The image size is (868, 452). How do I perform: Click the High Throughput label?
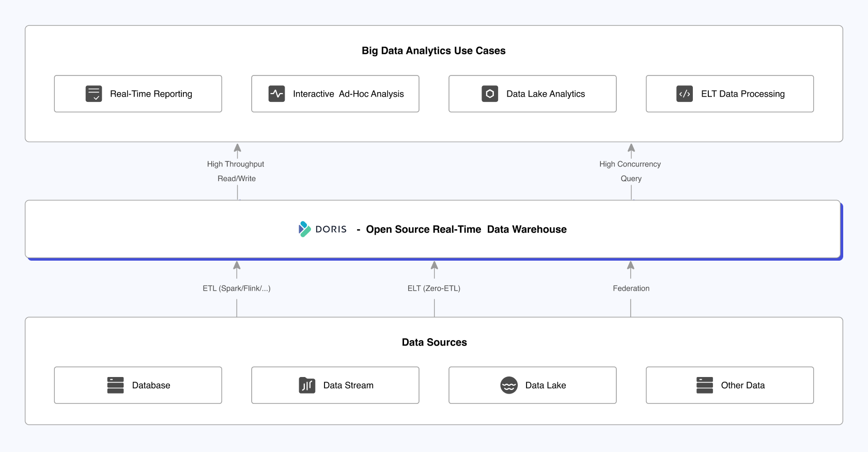[236, 164]
